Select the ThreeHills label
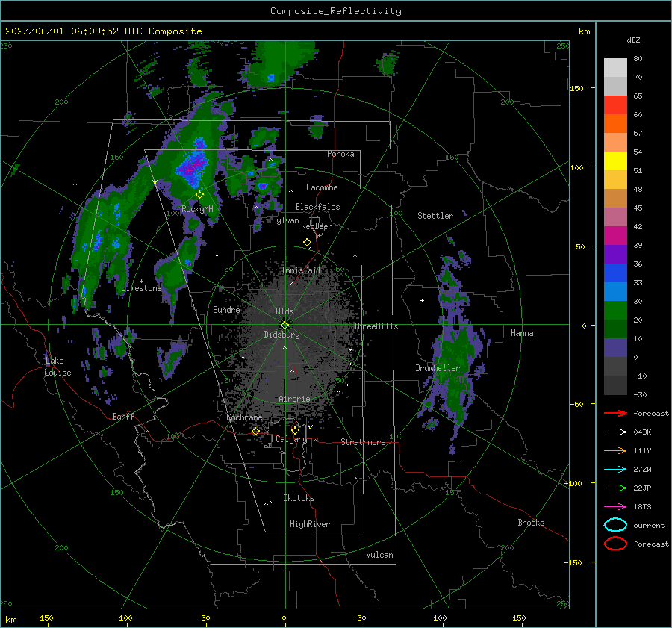Viewport: 672px width, 628px height. (x=376, y=326)
